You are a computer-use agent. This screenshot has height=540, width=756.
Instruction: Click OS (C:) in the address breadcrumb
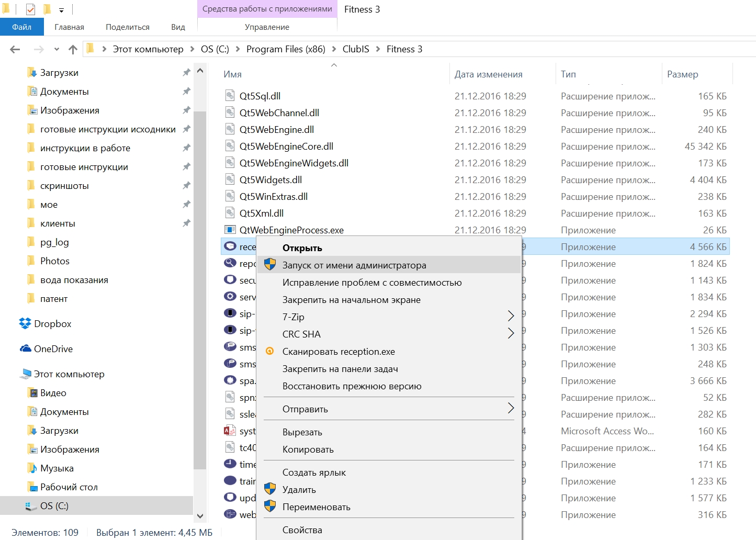[215, 49]
